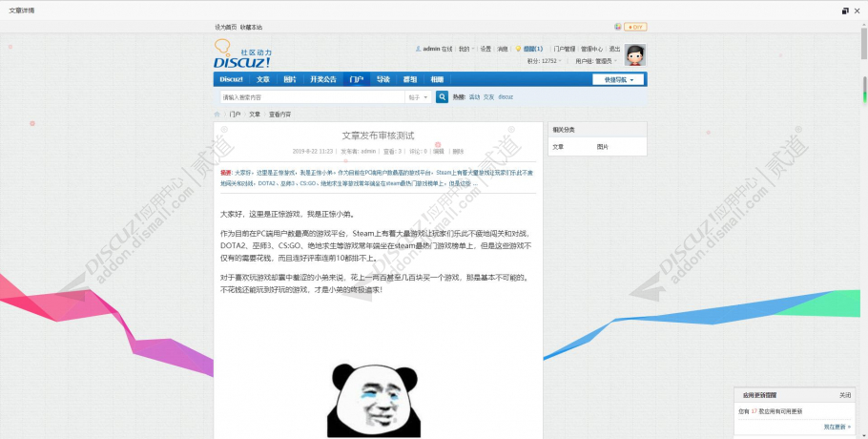Select the 门户 nav tab

[356, 79]
